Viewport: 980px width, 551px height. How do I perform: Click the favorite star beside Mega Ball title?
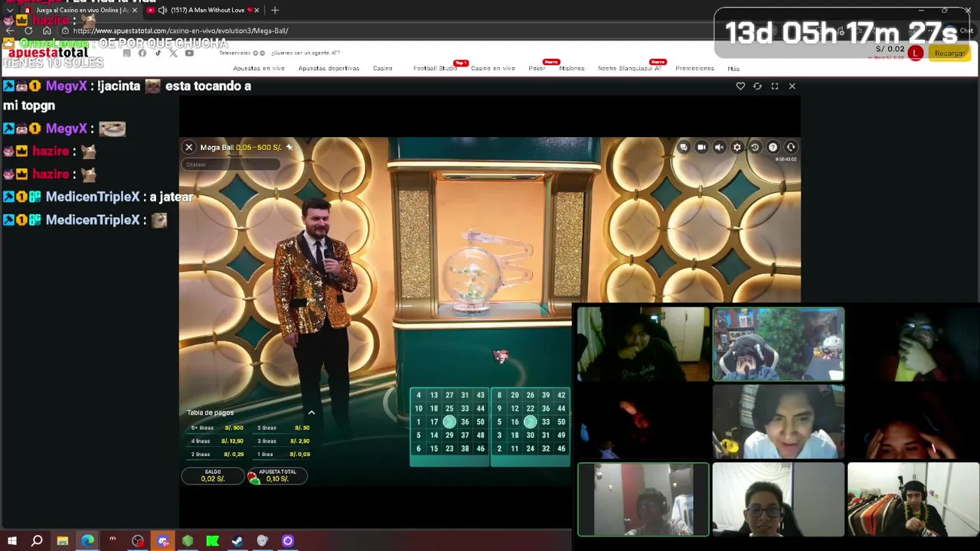pyautogui.click(x=289, y=147)
